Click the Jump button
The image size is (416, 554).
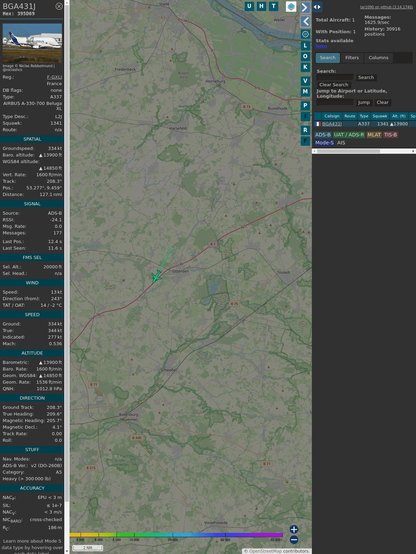363,102
